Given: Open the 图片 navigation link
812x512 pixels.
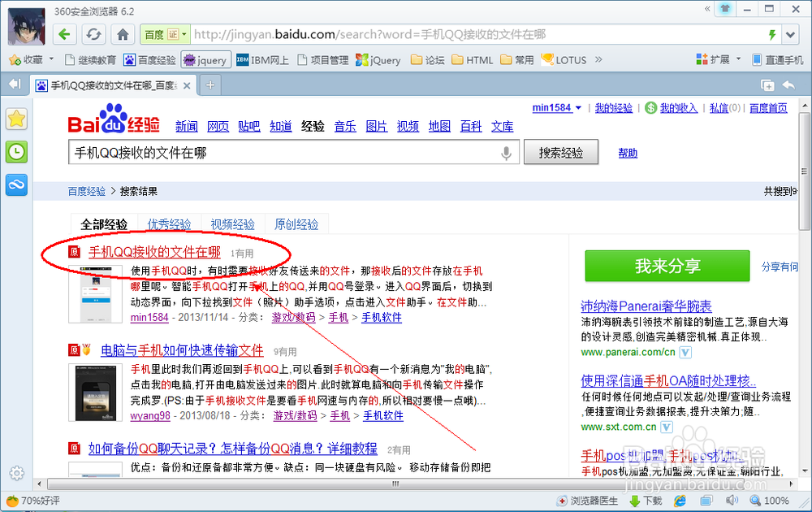Looking at the screenshot, I should pyautogui.click(x=377, y=126).
